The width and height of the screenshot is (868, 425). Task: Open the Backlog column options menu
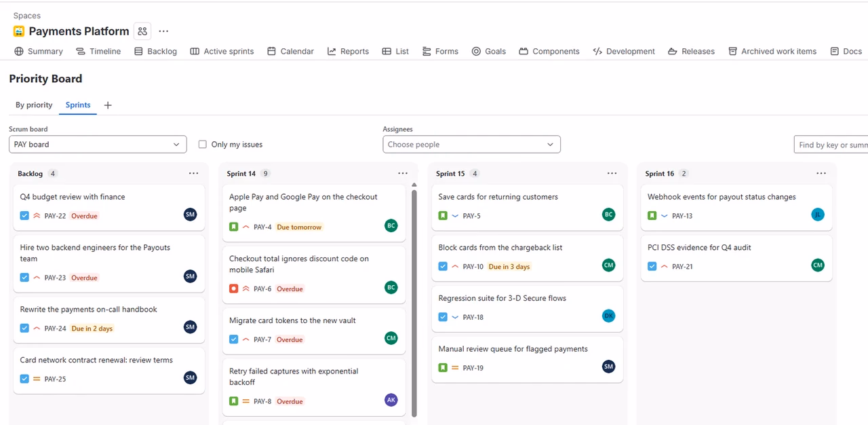(194, 173)
